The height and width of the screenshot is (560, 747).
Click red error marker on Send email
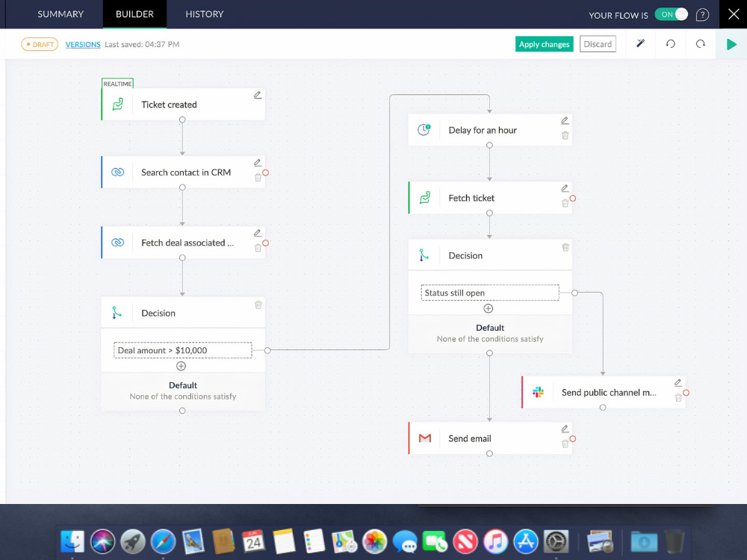point(573,439)
